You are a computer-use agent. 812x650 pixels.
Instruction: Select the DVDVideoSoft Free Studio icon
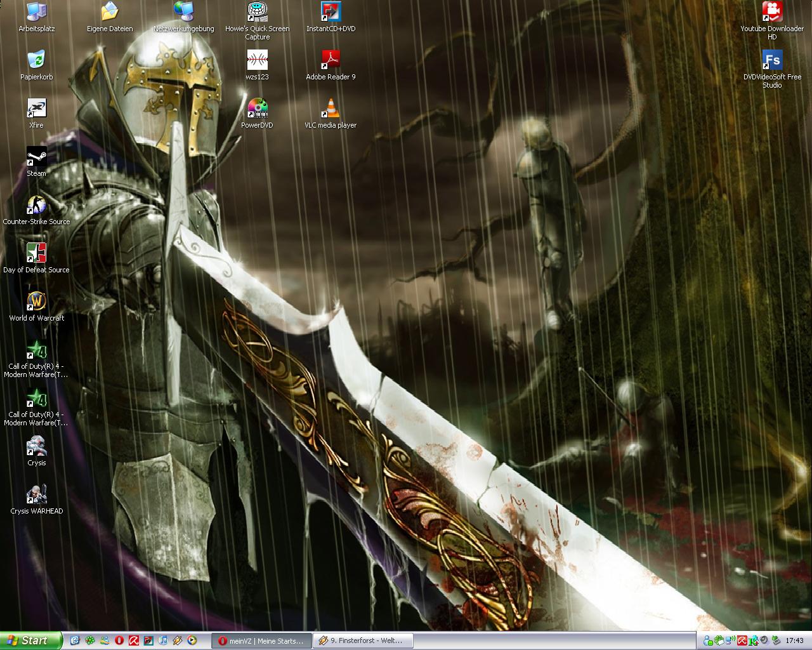pyautogui.click(x=772, y=70)
